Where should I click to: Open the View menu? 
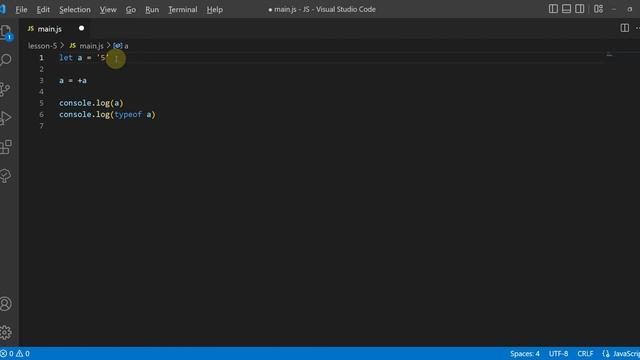[108, 9]
